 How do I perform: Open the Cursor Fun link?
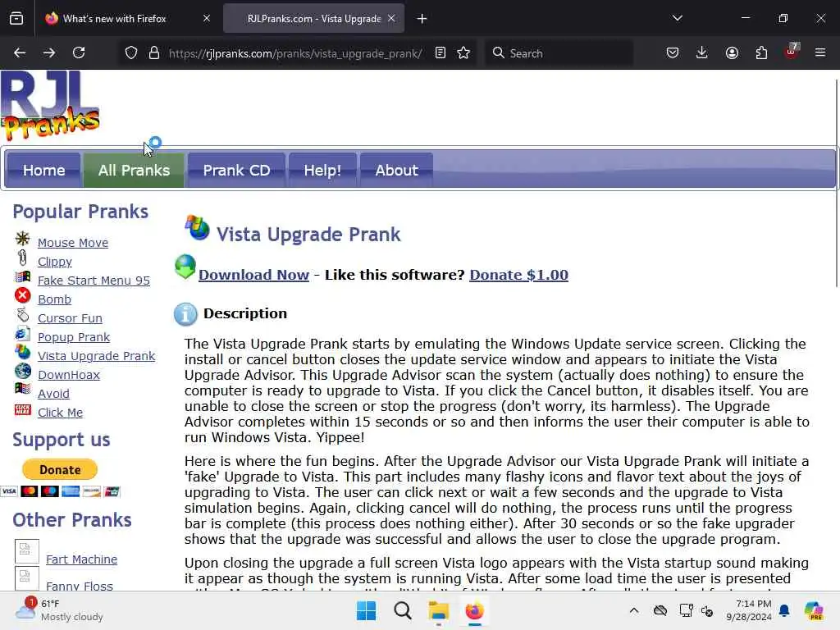[70, 317]
